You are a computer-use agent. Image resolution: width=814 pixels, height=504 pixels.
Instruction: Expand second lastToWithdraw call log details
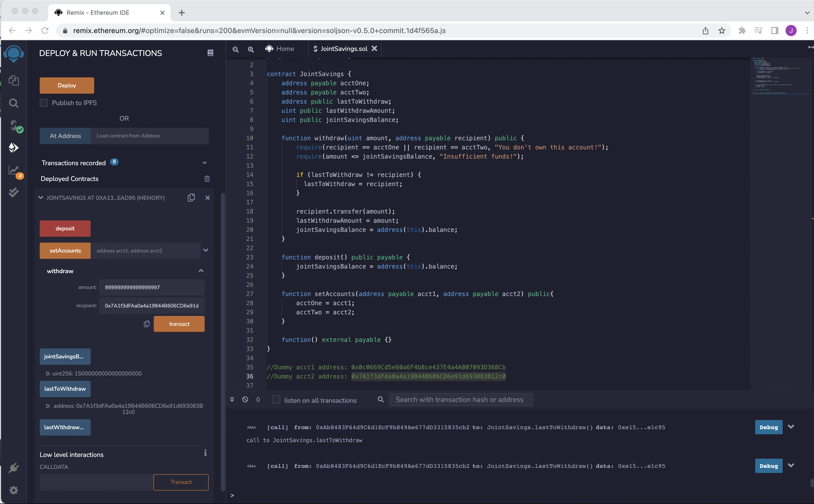coord(791,465)
